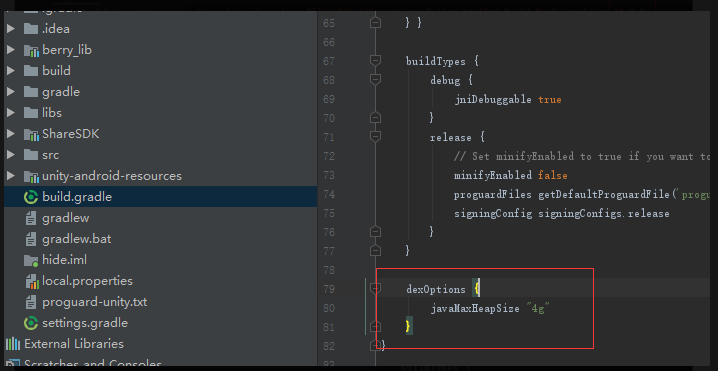Click settings.gradle file icon

coord(31,323)
